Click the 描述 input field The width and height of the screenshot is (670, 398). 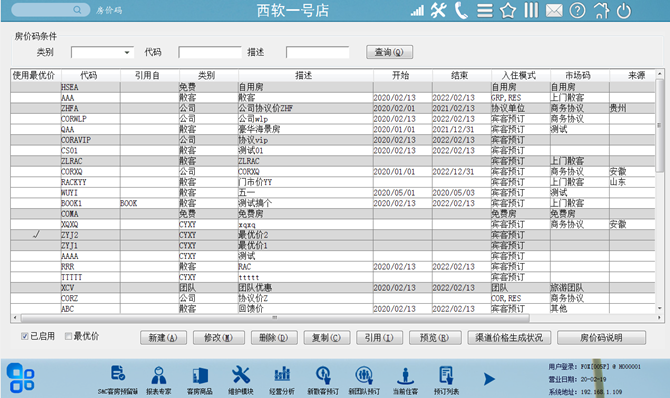click(317, 52)
